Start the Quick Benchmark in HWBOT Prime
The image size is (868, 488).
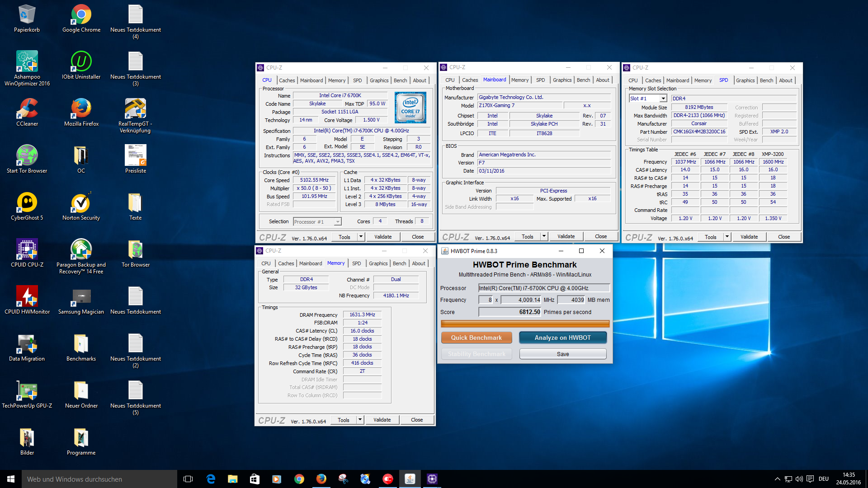[x=476, y=338]
